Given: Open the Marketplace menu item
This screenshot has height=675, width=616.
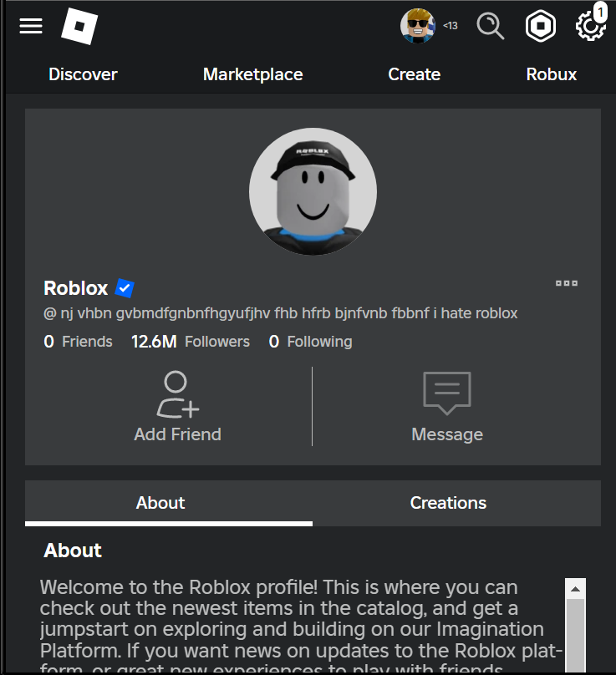Looking at the screenshot, I should (x=252, y=74).
